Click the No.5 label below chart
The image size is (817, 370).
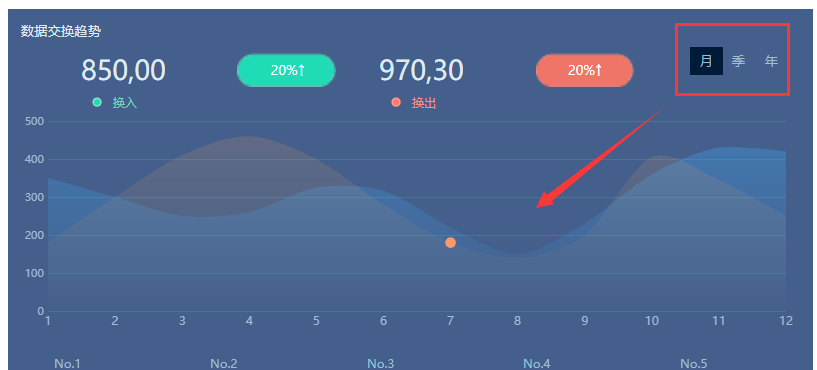694,363
